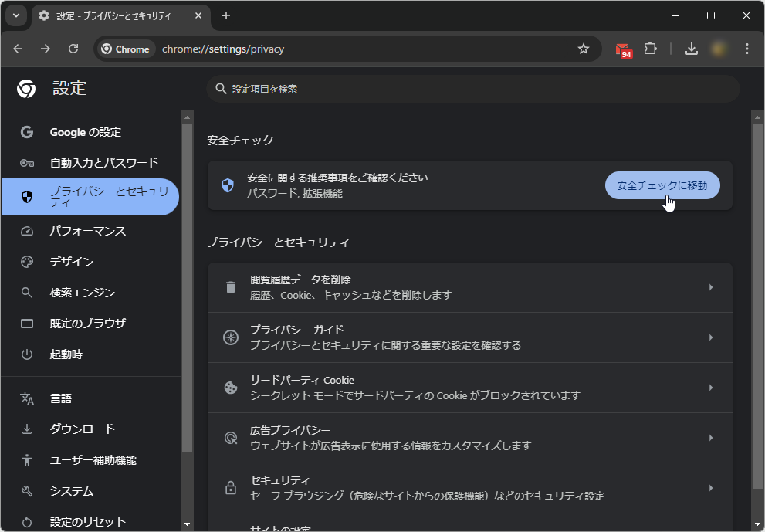Open the performance section via its speedometer icon
The height and width of the screenshot is (532, 765).
coord(26,230)
